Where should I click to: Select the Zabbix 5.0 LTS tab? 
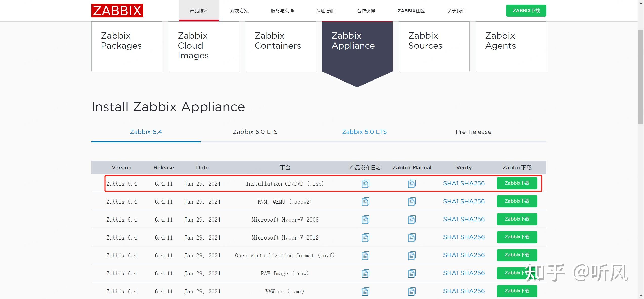click(x=364, y=132)
